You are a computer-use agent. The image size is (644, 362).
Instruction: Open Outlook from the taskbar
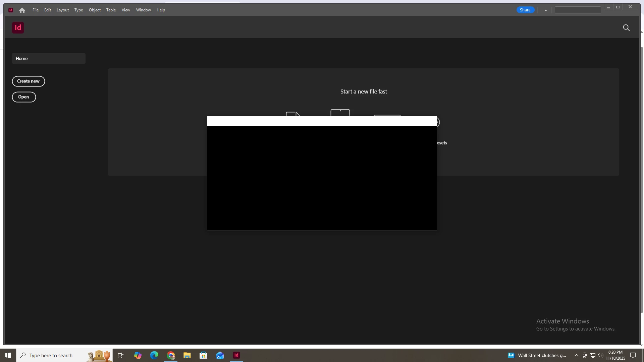[x=220, y=355]
